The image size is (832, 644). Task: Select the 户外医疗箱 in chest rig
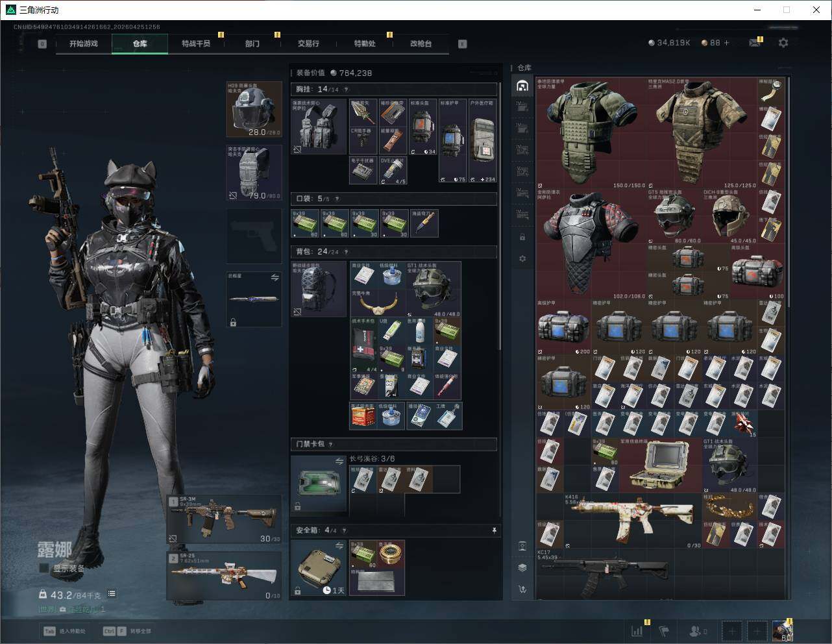pyautogui.click(x=482, y=141)
